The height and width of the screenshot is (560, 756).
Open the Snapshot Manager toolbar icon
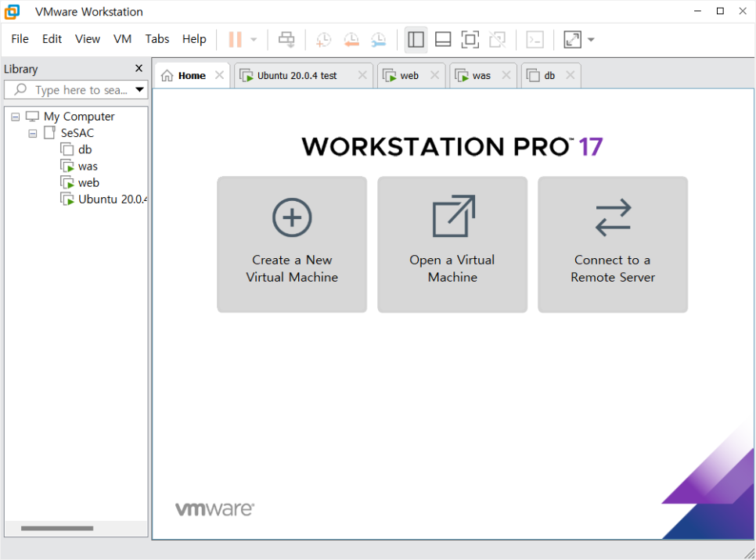(x=379, y=40)
